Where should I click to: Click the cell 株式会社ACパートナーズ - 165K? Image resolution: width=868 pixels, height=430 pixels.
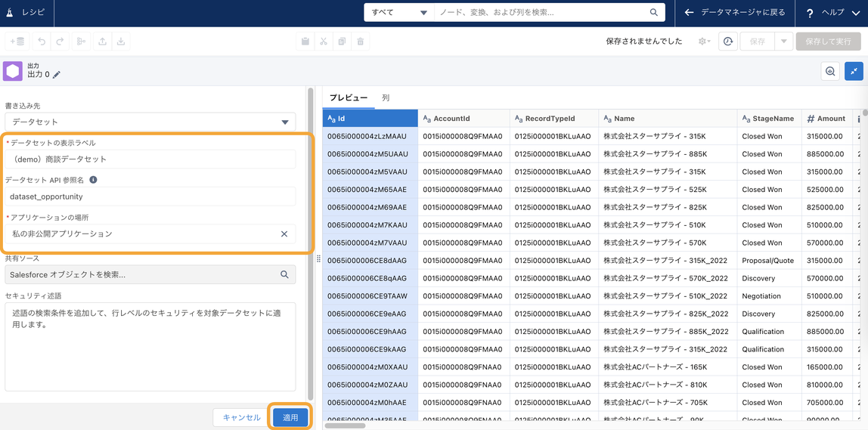(668, 367)
